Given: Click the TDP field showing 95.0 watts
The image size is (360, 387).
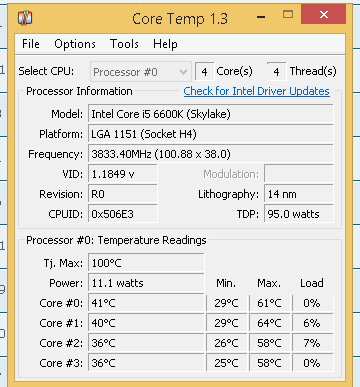Looking at the screenshot, I should pos(299,214).
